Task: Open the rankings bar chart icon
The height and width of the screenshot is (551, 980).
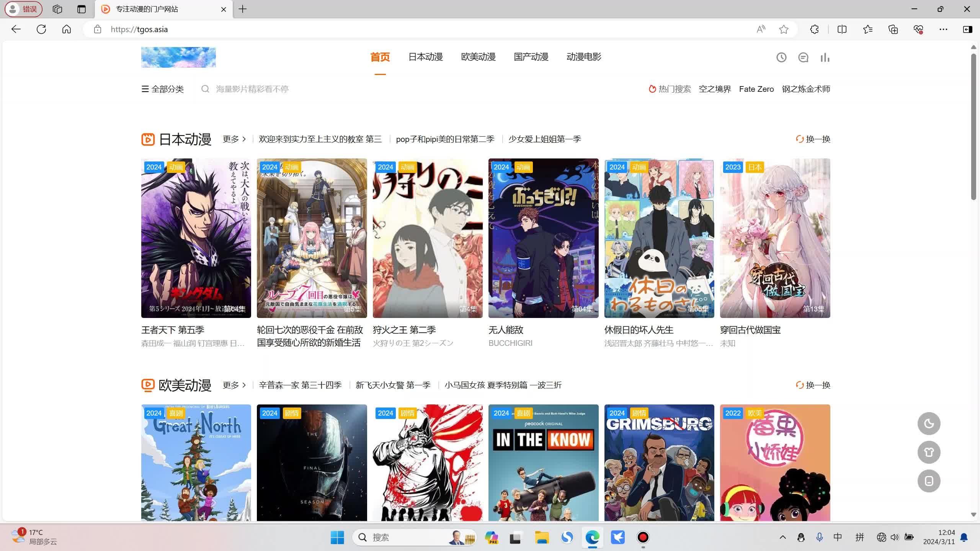Action: pos(825,57)
